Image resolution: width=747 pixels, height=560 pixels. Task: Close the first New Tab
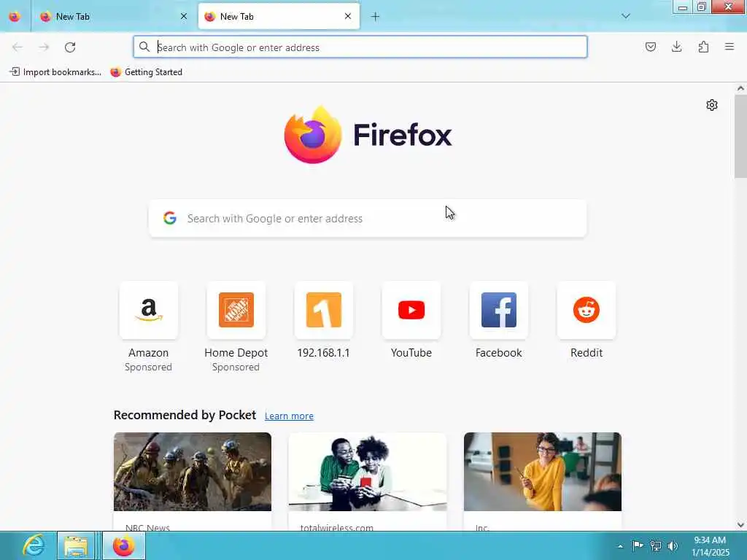pyautogui.click(x=184, y=17)
